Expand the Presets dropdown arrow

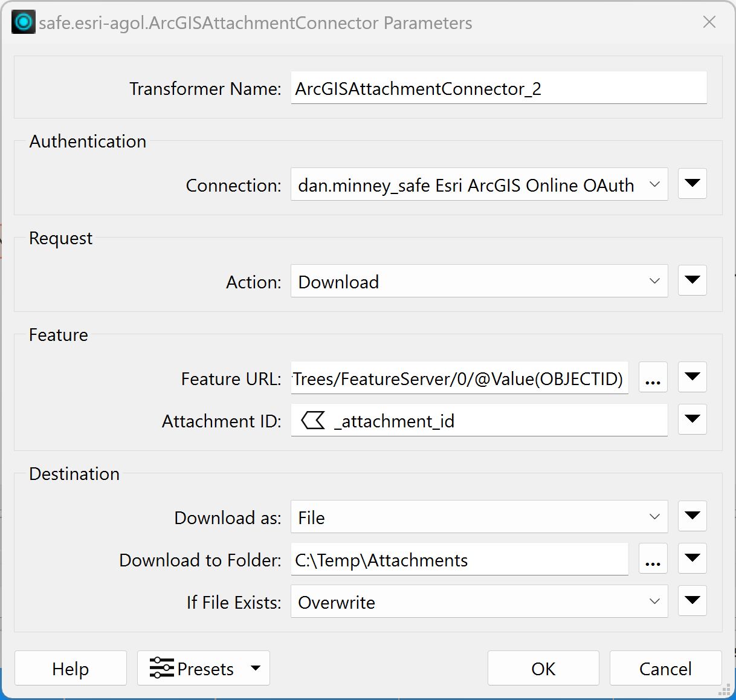256,668
